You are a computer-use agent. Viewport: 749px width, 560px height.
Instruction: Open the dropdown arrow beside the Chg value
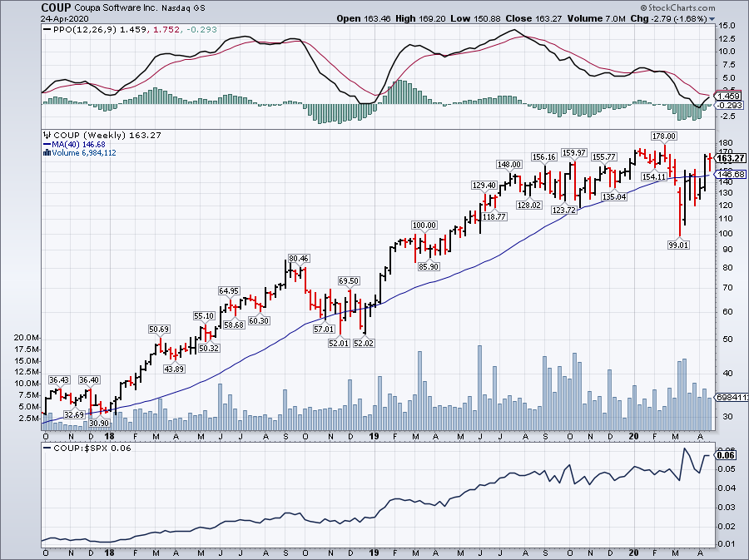pyautogui.click(x=712, y=19)
